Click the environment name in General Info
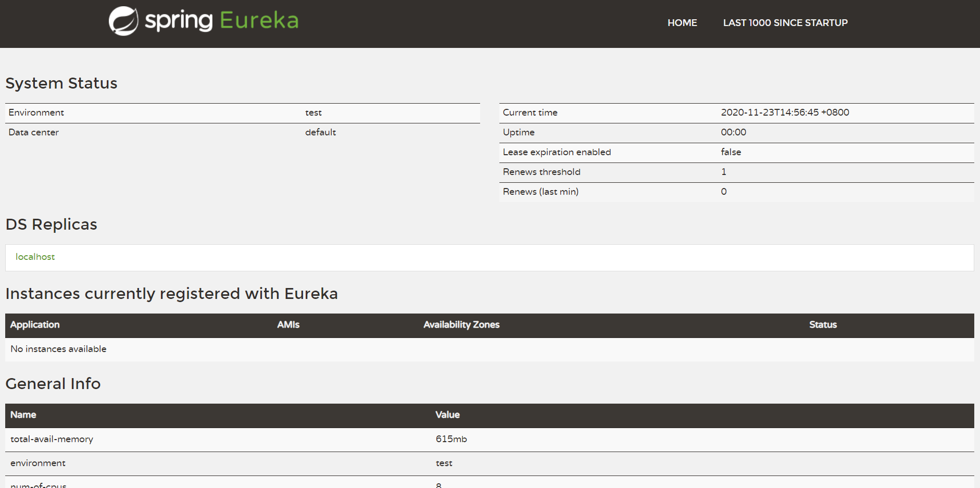This screenshot has height=488, width=980. [38, 463]
